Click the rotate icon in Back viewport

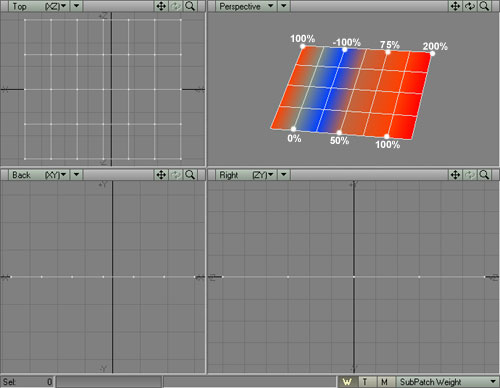point(176,175)
